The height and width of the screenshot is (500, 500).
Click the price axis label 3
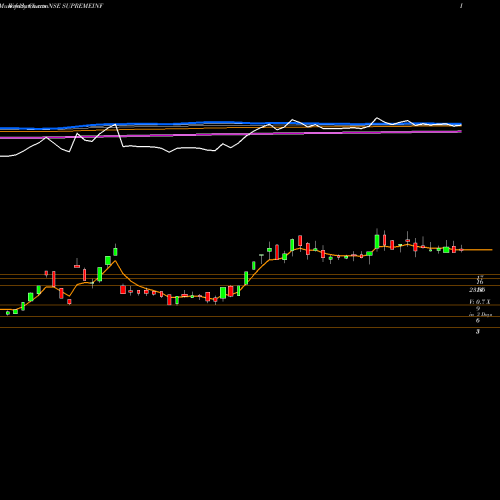click(x=478, y=331)
